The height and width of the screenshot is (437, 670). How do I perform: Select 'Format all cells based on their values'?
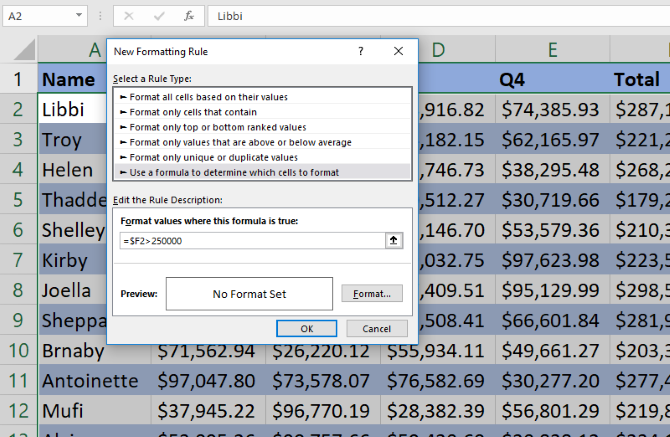(262, 97)
